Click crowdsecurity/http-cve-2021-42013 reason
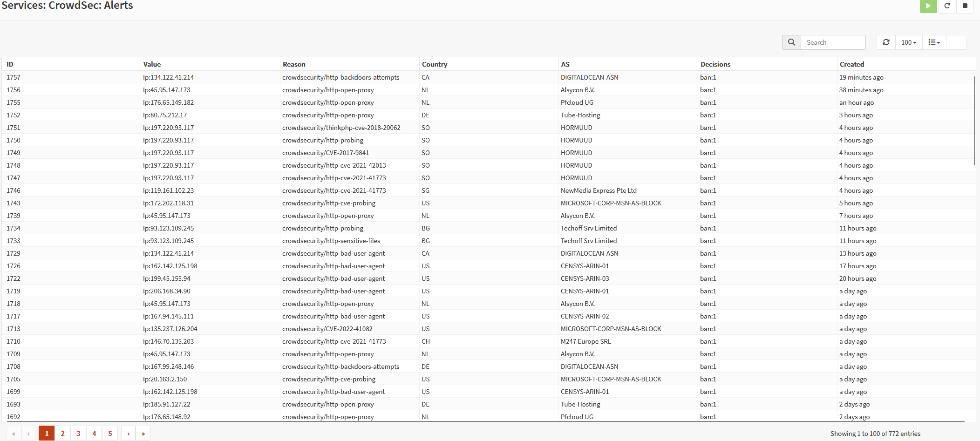Viewport: 980px width, 441px height. coord(334,165)
